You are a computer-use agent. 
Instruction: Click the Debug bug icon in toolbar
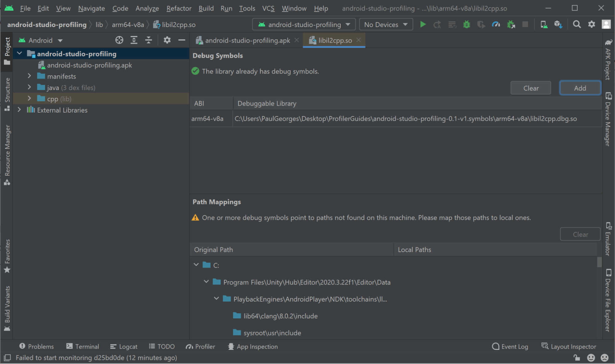466,25
